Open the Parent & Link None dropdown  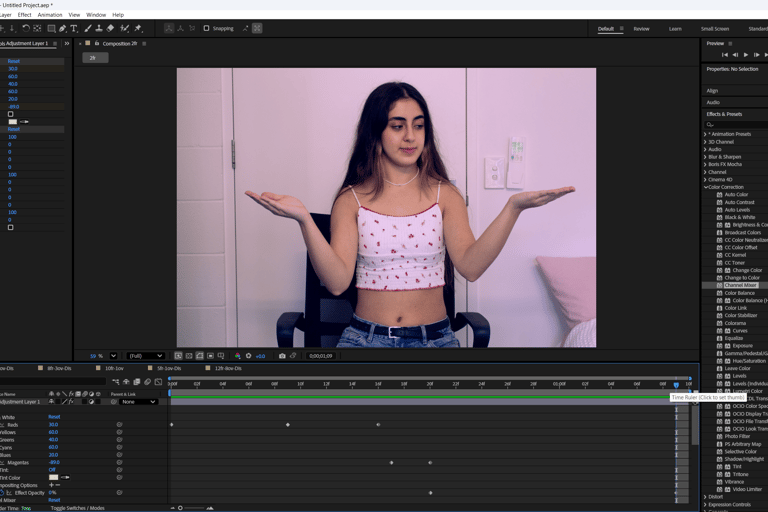(138, 402)
